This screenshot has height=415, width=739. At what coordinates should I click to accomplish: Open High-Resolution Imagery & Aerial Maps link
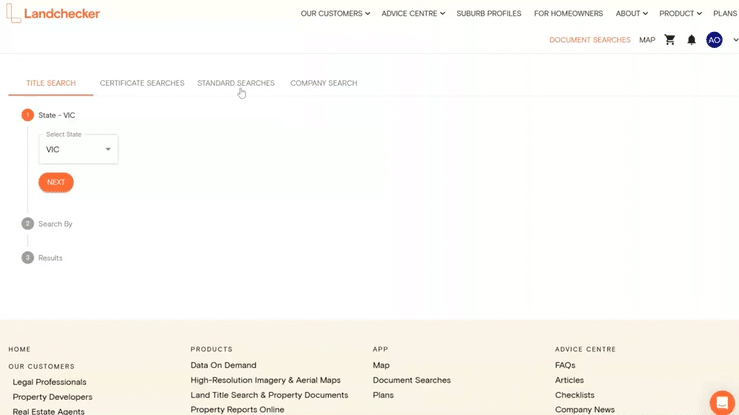[x=265, y=380]
